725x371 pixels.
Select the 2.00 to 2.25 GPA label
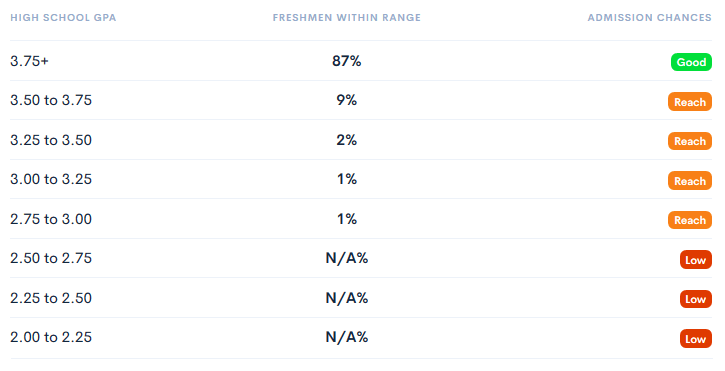[51, 337]
